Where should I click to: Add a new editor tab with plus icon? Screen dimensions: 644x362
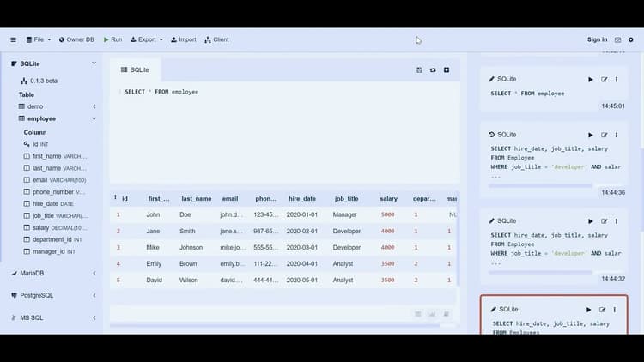[x=447, y=69]
